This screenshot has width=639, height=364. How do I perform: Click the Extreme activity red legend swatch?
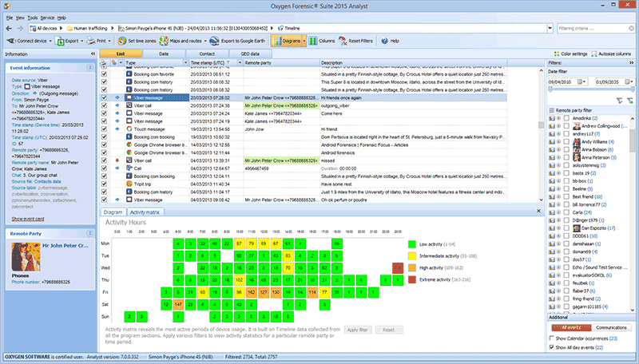[x=412, y=279]
